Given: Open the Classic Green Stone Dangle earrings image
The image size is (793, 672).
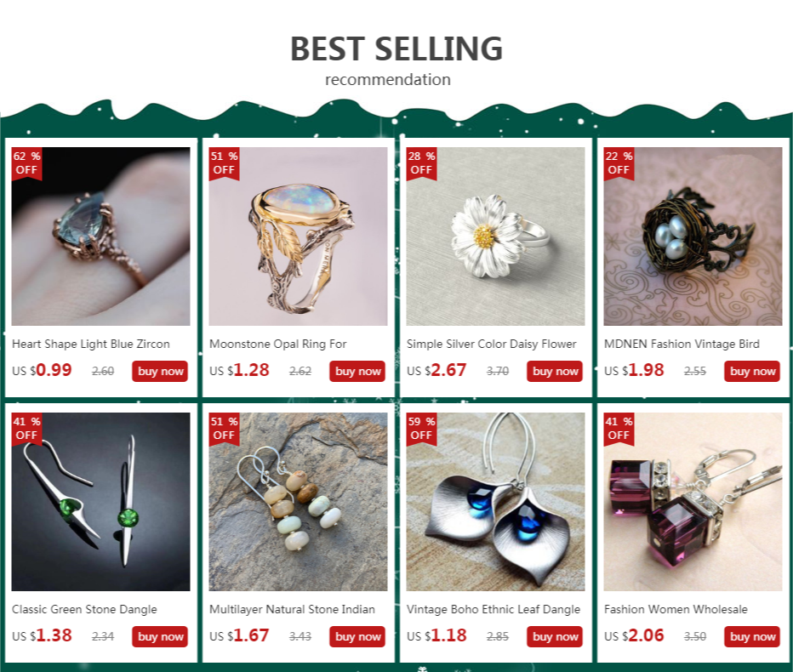Looking at the screenshot, I should 100,502.
